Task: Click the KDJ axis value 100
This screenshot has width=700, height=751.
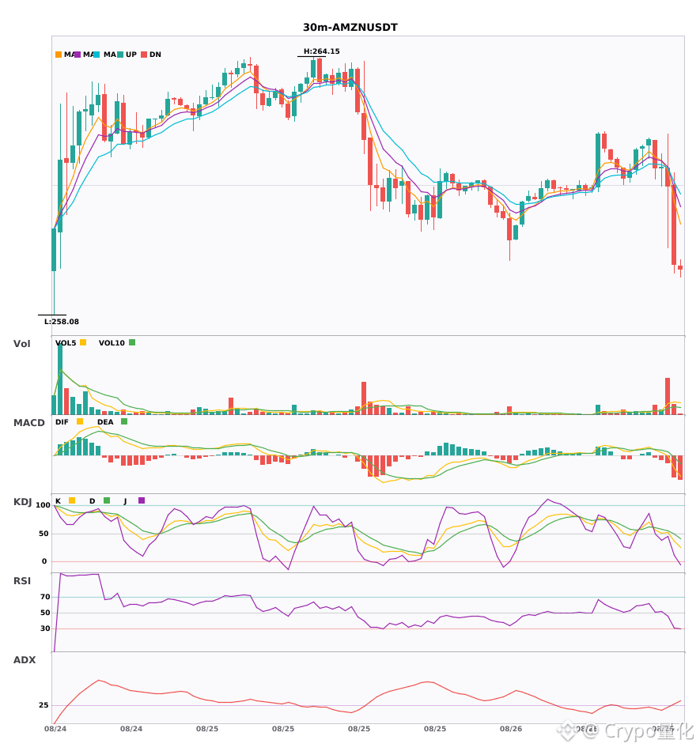Action: tap(44, 505)
